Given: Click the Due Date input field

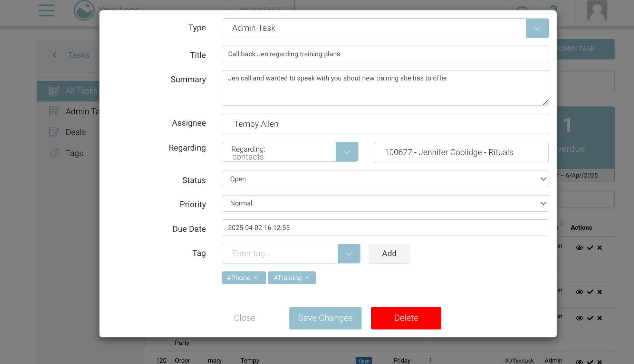Looking at the screenshot, I should coord(385,228).
